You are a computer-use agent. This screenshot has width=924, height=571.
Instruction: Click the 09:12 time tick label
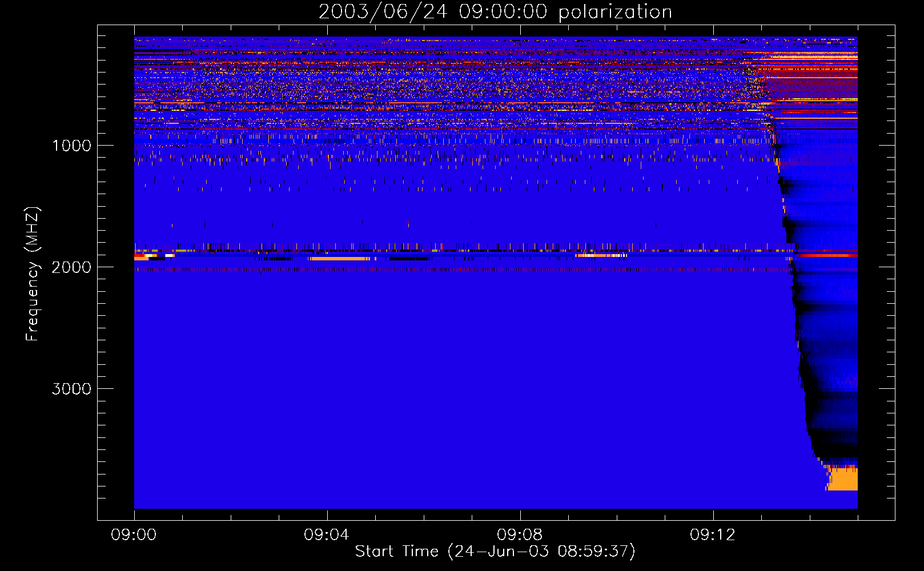(x=713, y=535)
